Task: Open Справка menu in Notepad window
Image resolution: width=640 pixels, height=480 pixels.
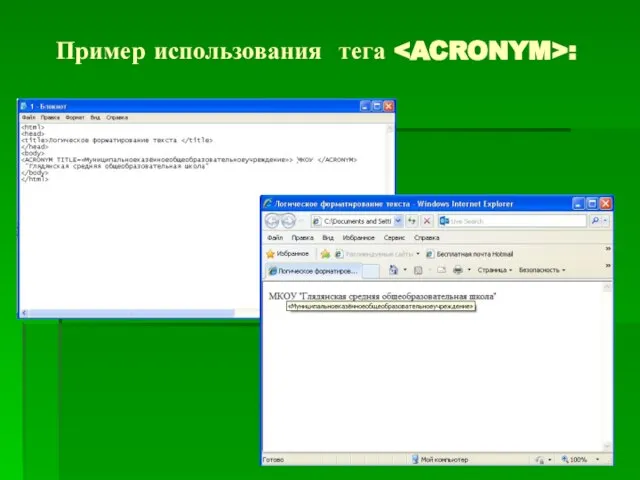Action: pyautogui.click(x=117, y=118)
